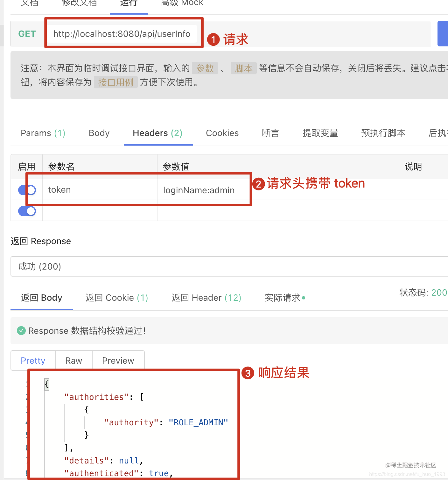Click the request URL input field
Viewport: 448px width, 480px height.
[122, 34]
